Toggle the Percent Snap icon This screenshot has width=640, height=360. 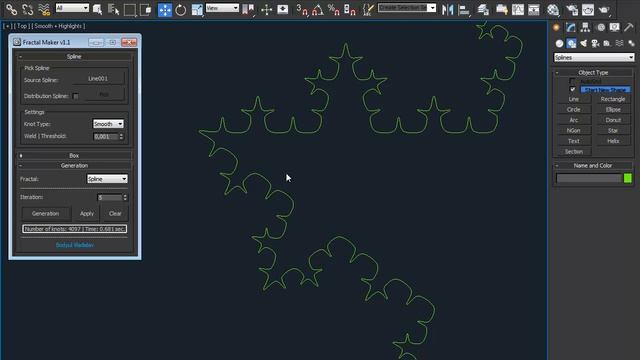(x=333, y=9)
